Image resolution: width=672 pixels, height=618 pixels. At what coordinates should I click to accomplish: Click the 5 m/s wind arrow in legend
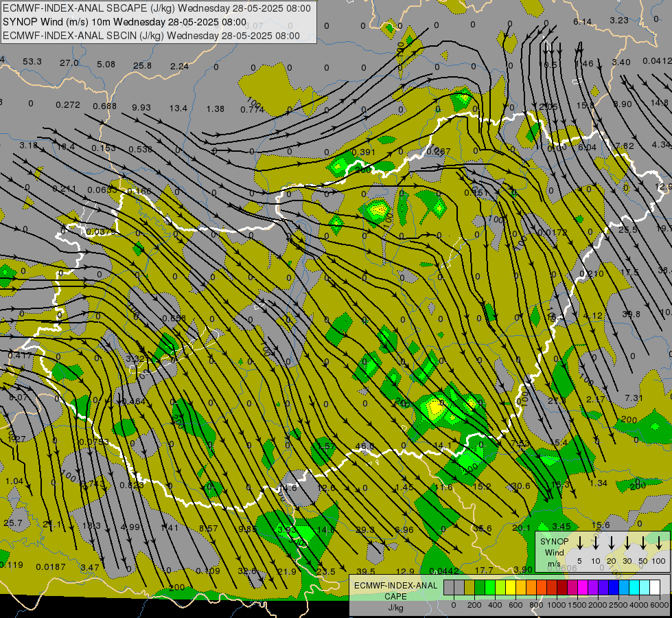coord(580,542)
